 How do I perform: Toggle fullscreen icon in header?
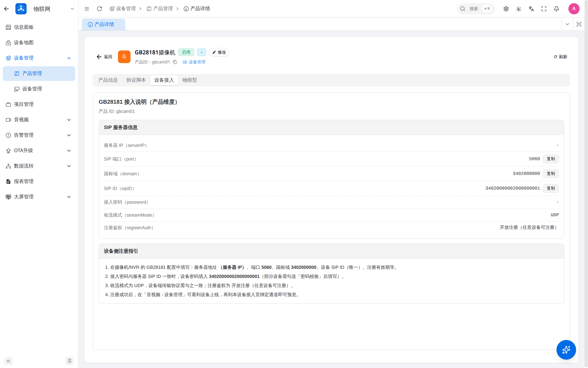544,9
